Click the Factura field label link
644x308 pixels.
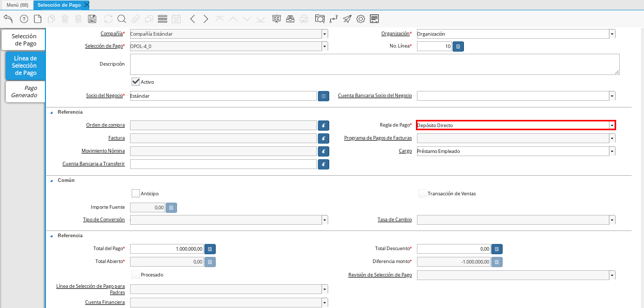116,138
